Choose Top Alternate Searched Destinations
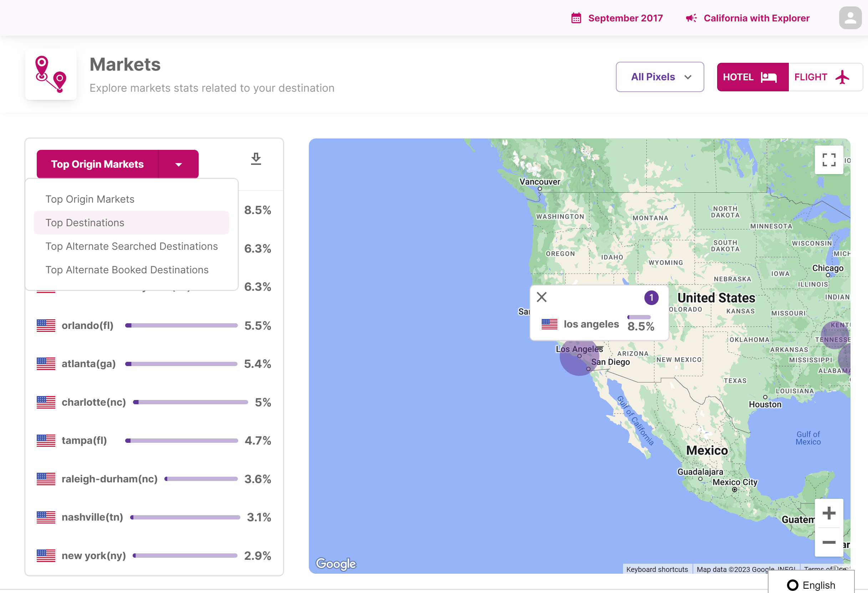 (132, 246)
